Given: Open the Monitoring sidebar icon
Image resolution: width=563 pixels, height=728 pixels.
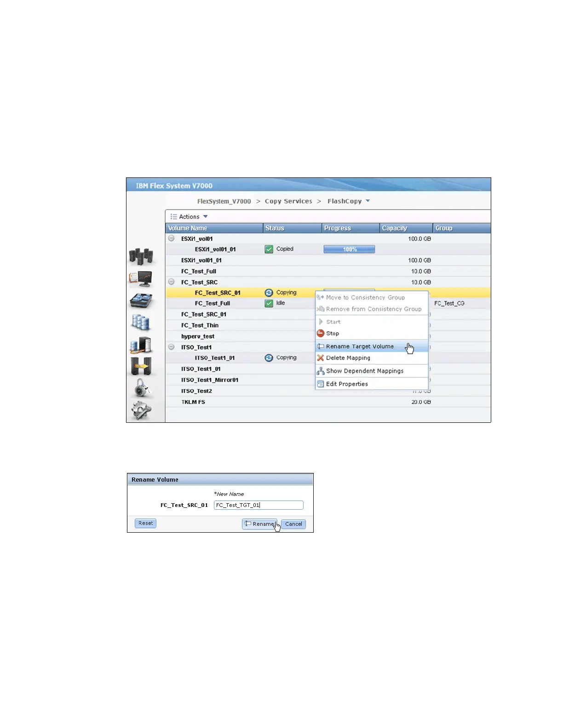Looking at the screenshot, I should pos(141,279).
